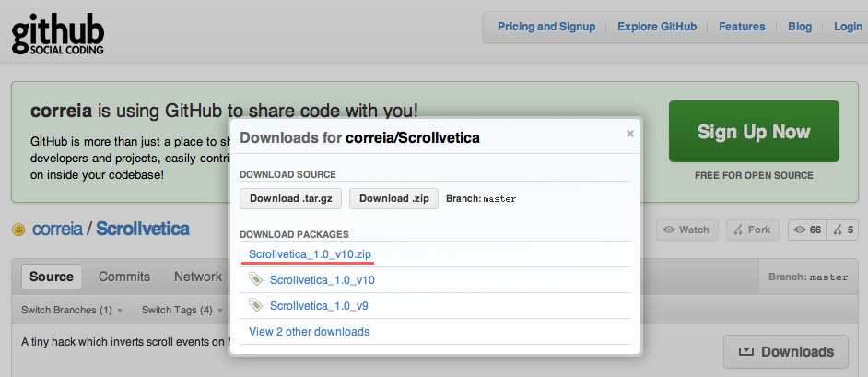Click the 'Branch: master' label in the tab bar
Screen dimensions: 868x377
(x=808, y=277)
